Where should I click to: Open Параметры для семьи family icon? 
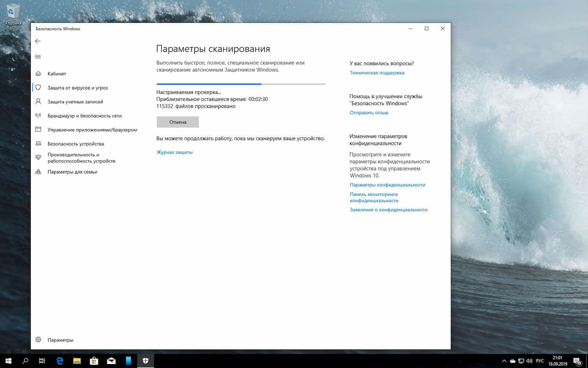click(38, 171)
